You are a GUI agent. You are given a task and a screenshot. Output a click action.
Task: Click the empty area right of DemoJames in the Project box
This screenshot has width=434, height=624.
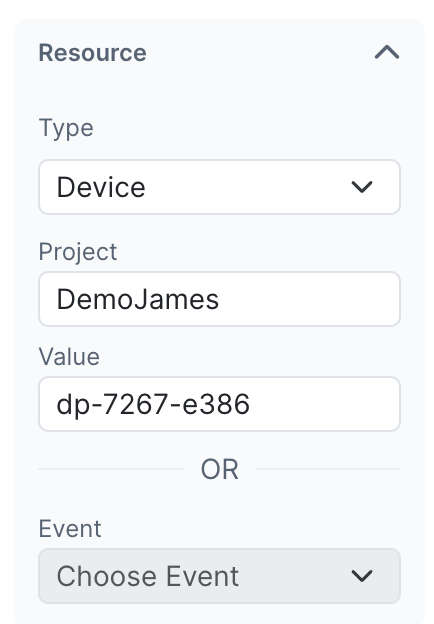(308, 299)
